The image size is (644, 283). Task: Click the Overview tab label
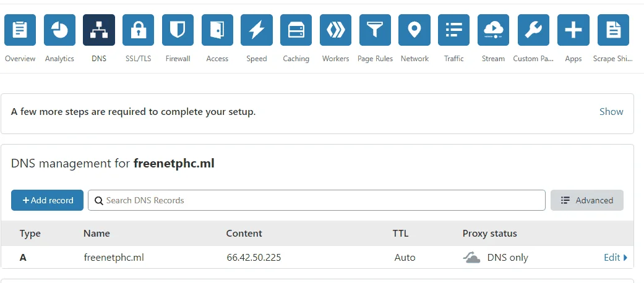tap(20, 59)
